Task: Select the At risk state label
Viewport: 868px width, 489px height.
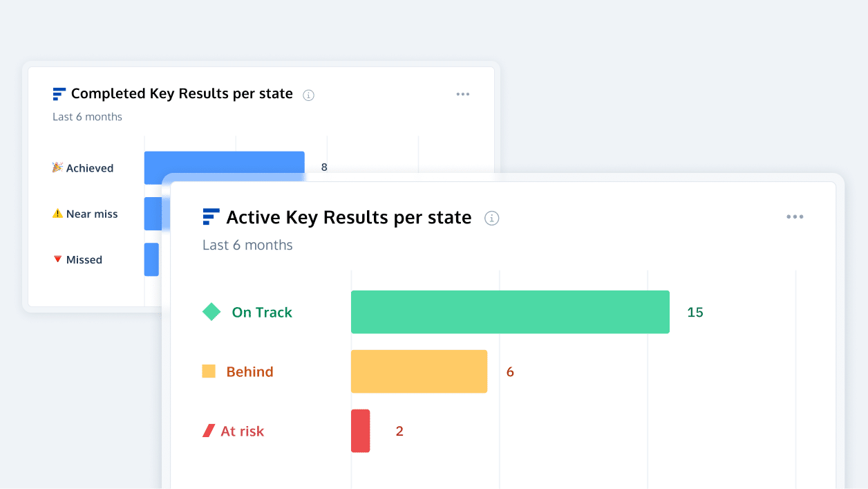Action: [242, 432]
